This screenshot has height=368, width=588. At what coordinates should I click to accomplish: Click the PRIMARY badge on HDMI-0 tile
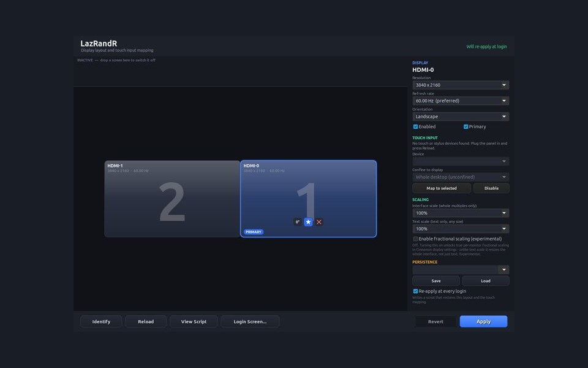pos(254,232)
